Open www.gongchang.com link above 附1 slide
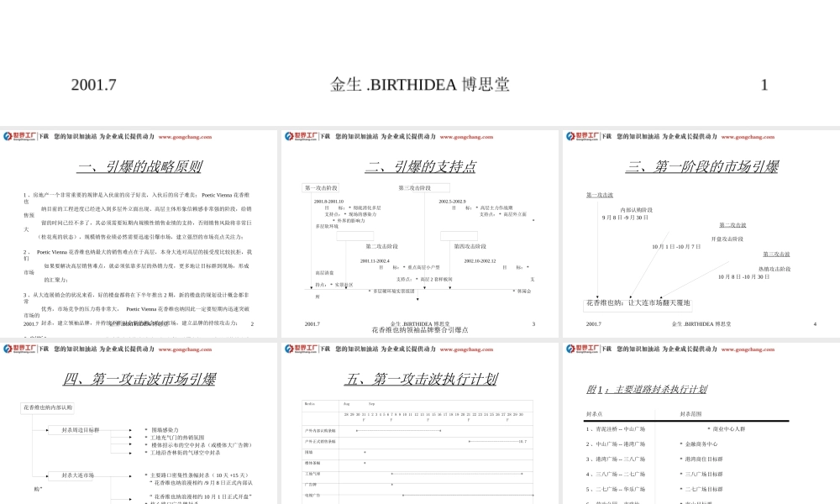Image resolution: width=840 pixels, height=504 pixels. click(748, 349)
